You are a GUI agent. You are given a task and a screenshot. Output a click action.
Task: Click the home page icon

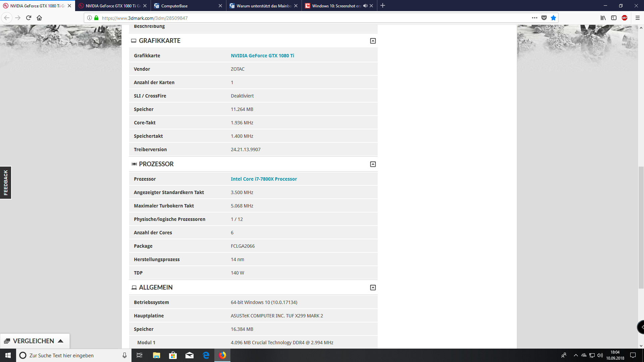pos(39,18)
